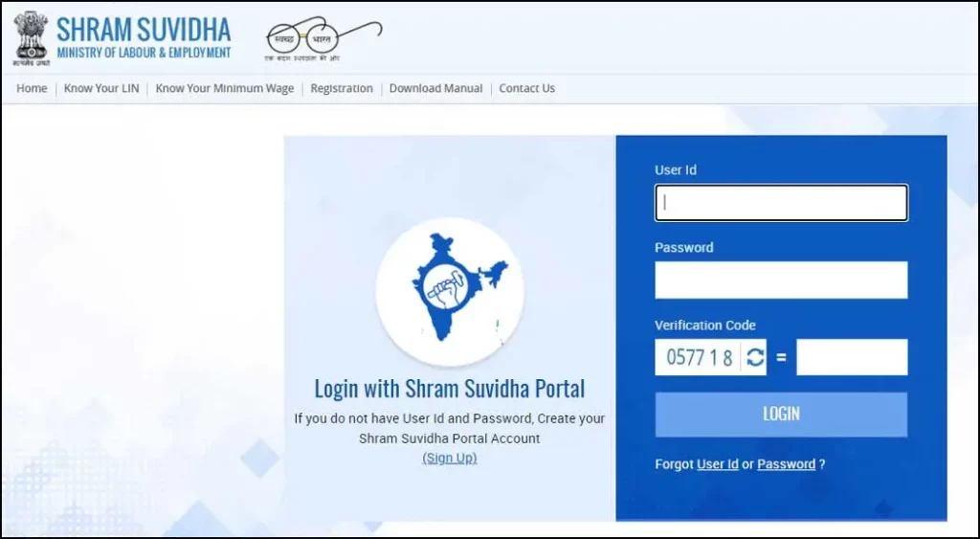The image size is (980, 539).
Task: Click the 'Verification Code' label
Action: coord(705,326)
